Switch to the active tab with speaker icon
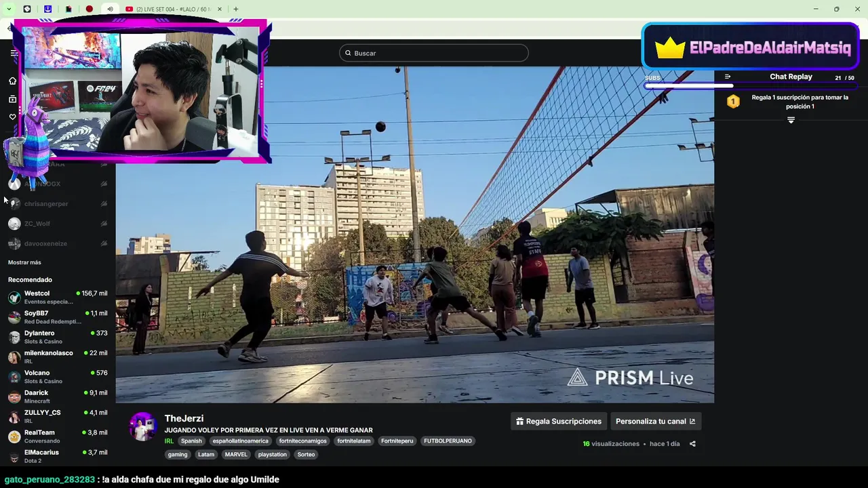868x488 pixels. [x=110, y=9]
